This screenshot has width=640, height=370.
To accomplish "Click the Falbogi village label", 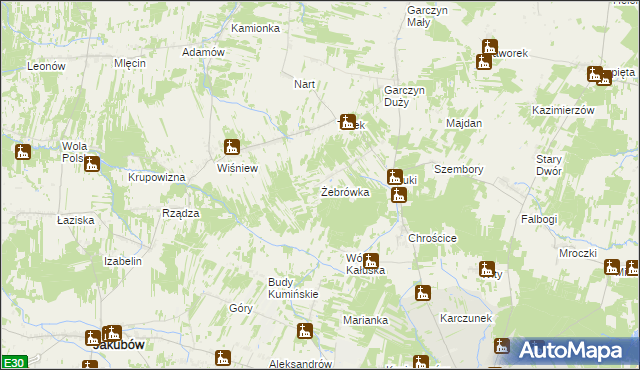I will tap(539, 219).
